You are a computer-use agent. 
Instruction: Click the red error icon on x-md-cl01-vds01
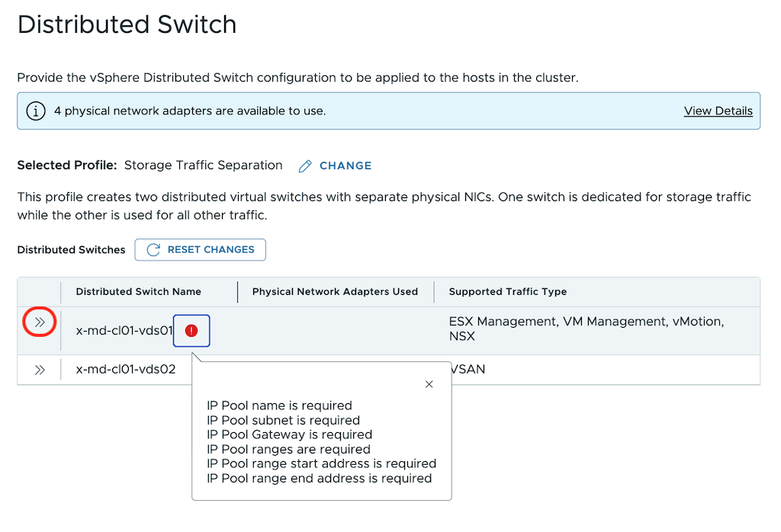tap(191, 331)
